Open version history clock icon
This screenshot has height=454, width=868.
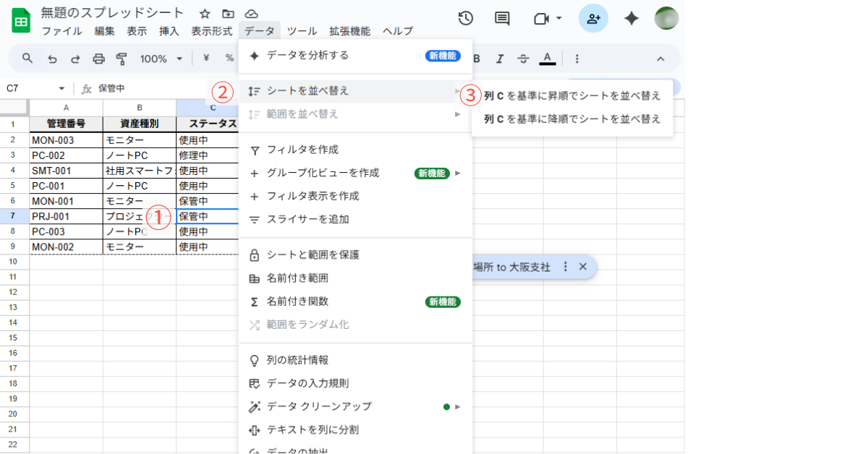(466, 19)
